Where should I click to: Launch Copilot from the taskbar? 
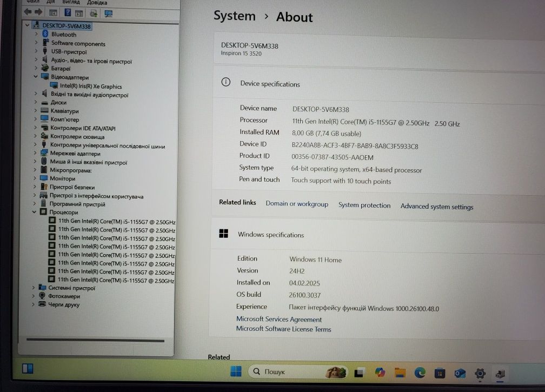[x=380, y=373]
